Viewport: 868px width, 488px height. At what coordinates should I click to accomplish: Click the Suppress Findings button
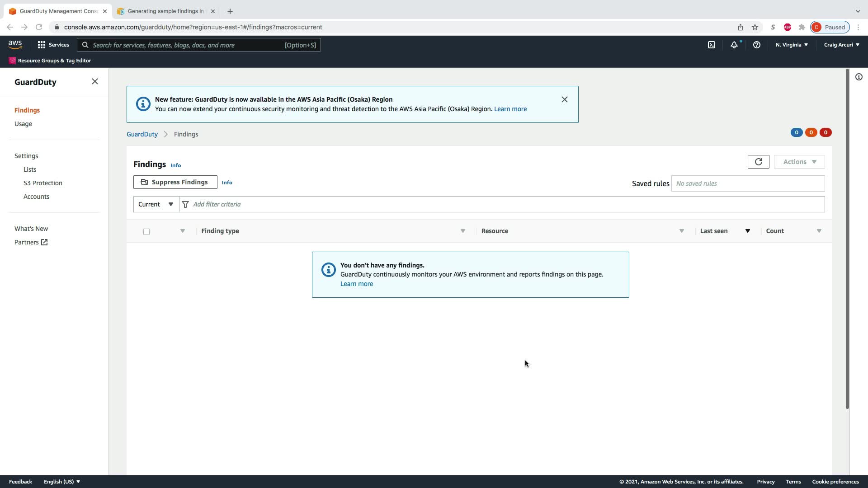coord(175,182)
